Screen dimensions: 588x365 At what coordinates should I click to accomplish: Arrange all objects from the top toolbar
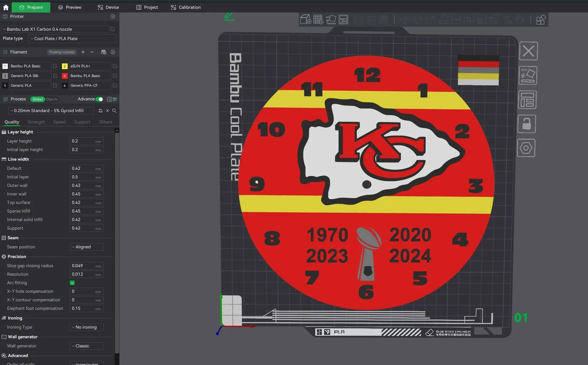pos(343,20)
